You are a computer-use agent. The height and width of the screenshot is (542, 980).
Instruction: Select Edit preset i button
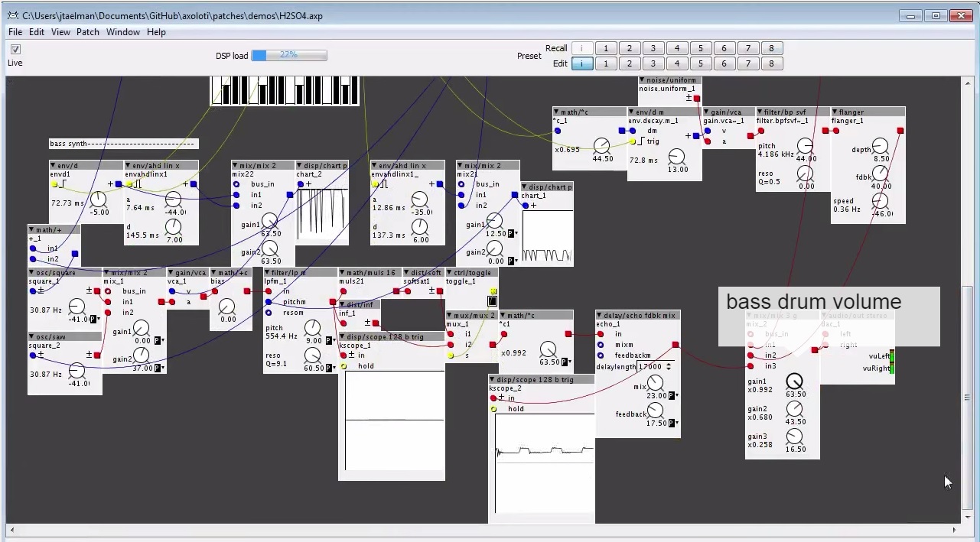(x=582, y=63)
